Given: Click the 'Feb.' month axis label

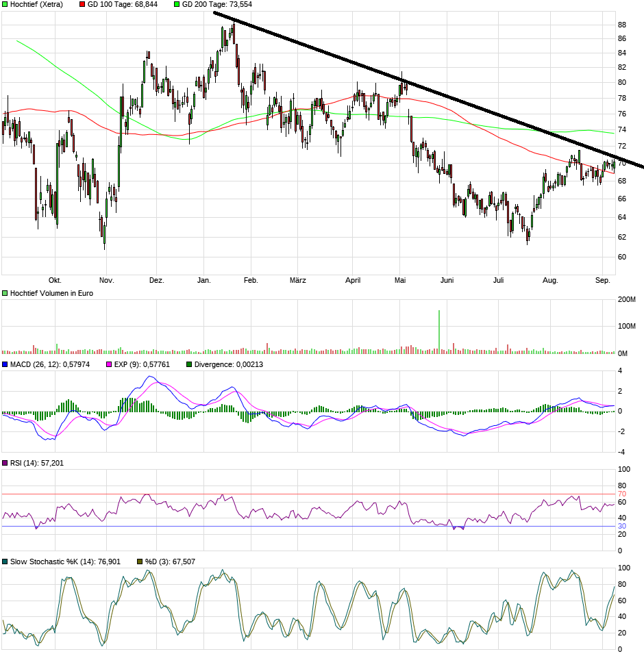Looking at the screenshot, I should coord(251,280).
